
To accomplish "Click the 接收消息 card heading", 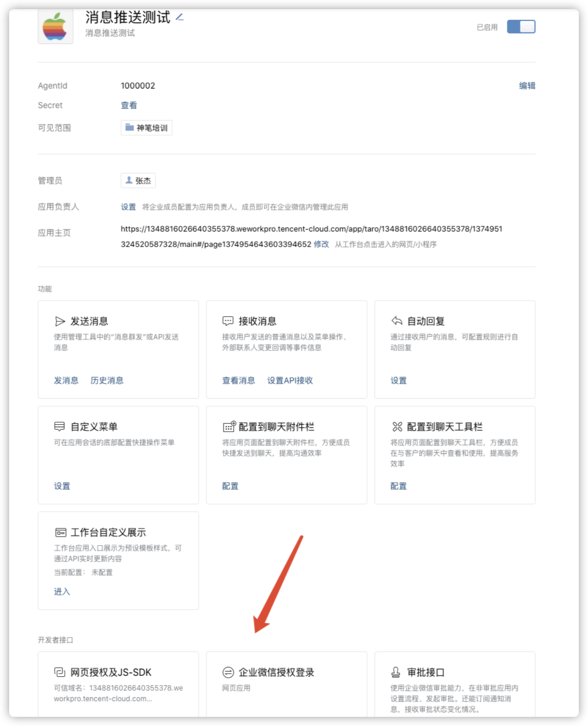I will 257,321.
